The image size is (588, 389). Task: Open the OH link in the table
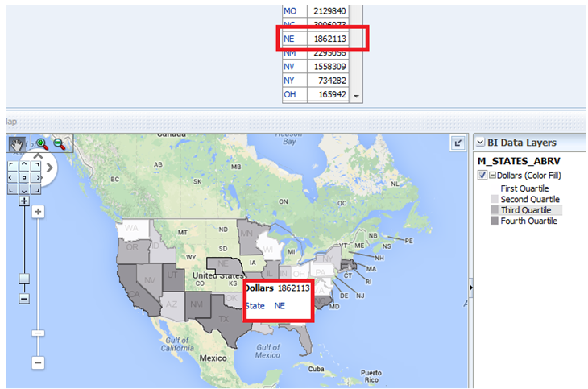click(x=289, y=94)
